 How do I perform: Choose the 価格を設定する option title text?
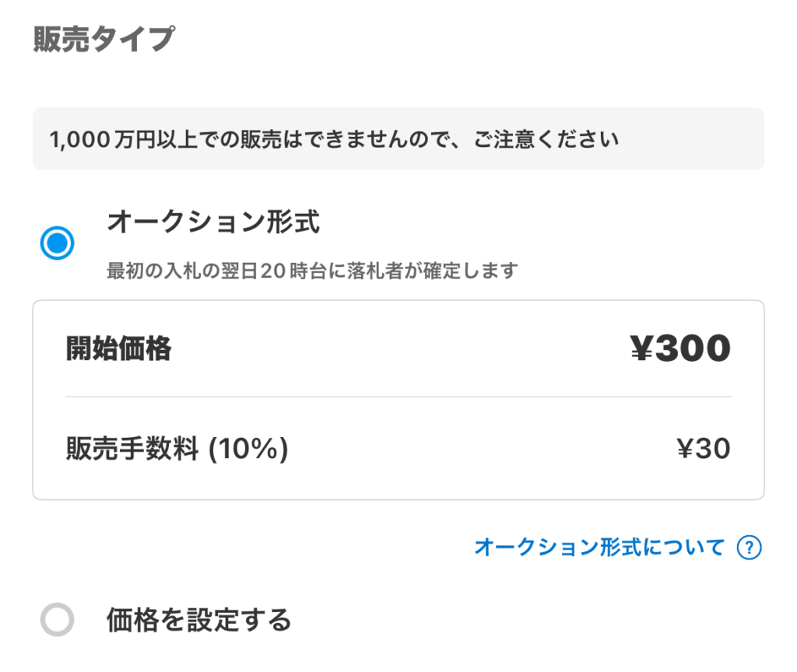click(x=198, y=620)
